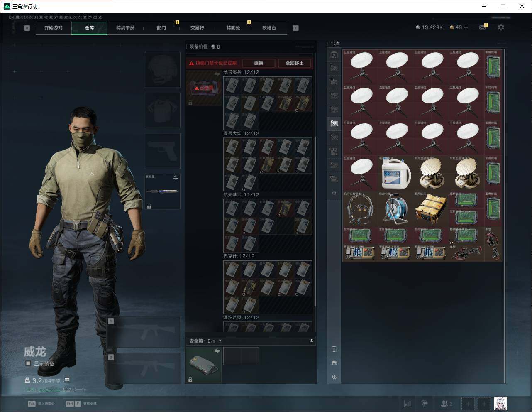Select the blue cable reel item in warehouse
The image size is (532, 412).
[396, 208]
